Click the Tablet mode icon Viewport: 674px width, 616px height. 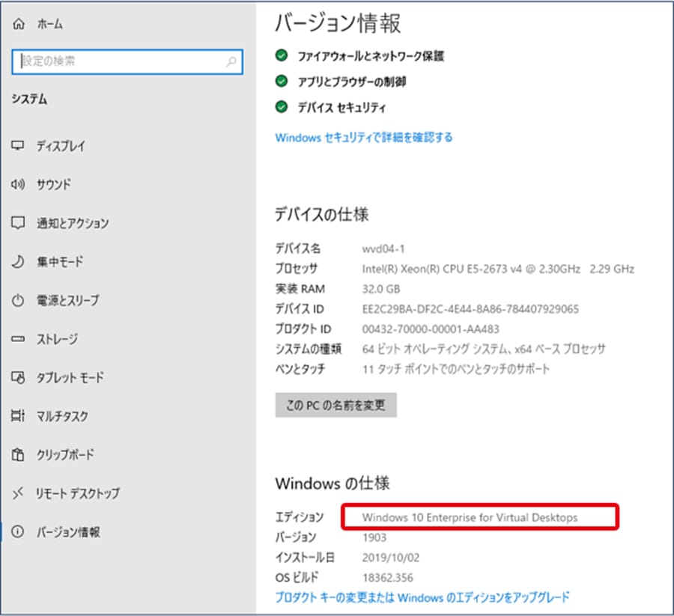tap(18, 377)
